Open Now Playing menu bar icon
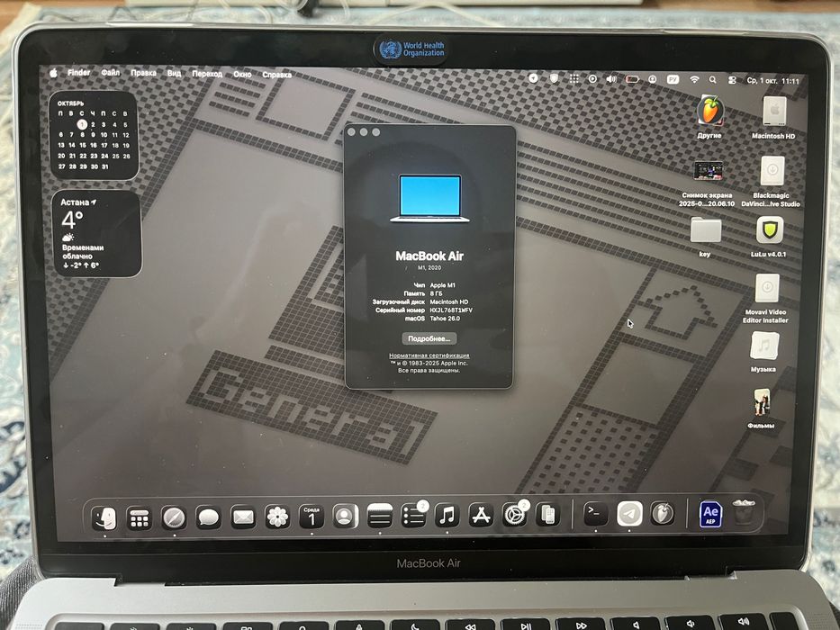This screenshot has height=630, width=840. 592,79
